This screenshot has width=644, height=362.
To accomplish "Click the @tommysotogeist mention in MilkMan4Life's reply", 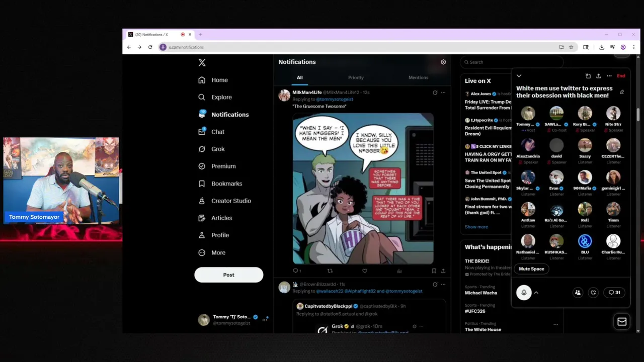I will 334,99.
